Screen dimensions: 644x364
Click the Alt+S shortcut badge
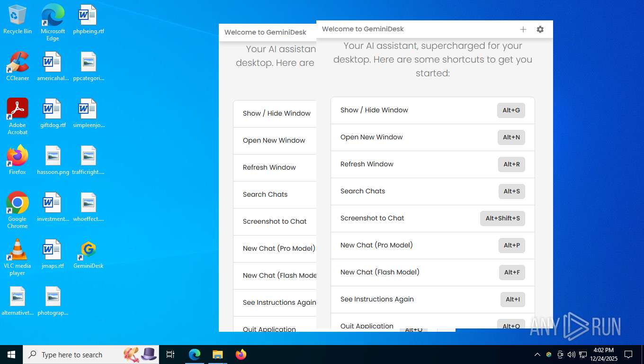coord(511,191)
